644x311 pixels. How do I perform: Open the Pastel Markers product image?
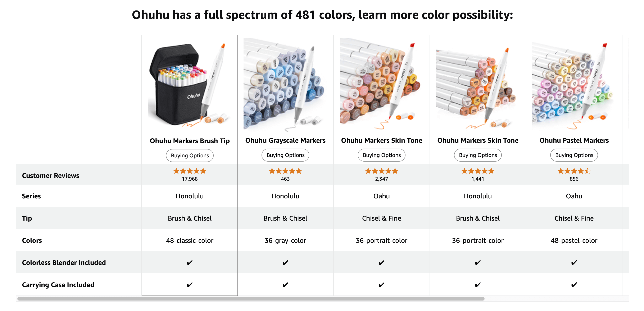click(574, 85)
